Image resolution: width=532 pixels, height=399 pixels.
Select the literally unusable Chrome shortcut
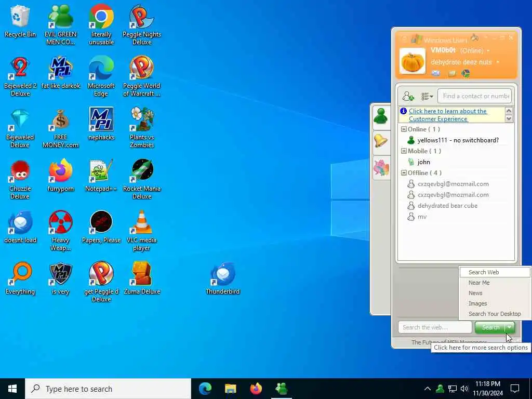[x=101, y=25]
